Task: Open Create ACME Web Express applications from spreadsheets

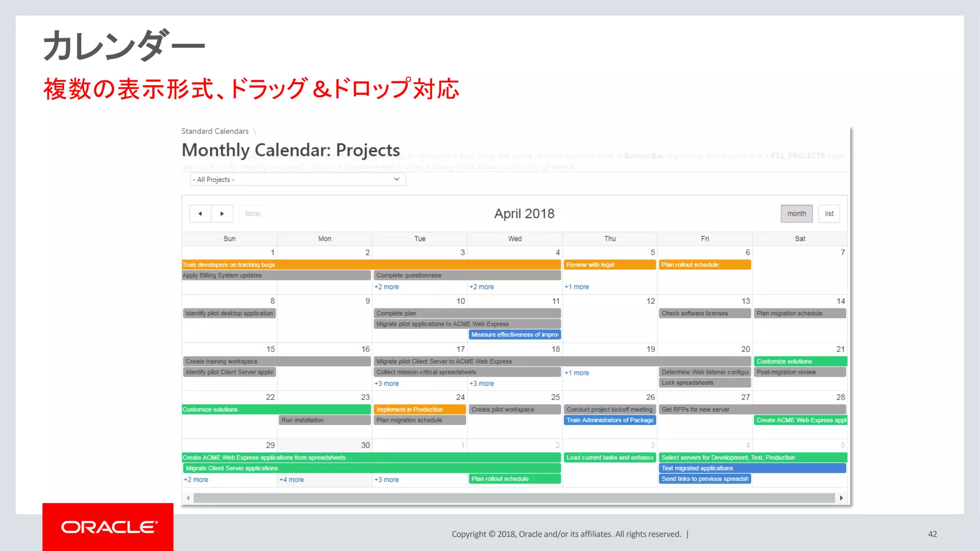Action: tap(371, 458)
